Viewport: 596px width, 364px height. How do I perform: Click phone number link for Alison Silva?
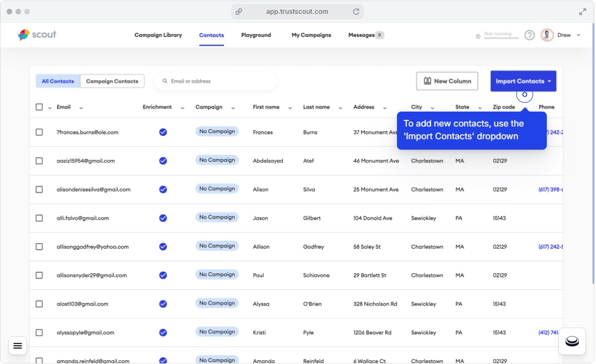point(551,189)
